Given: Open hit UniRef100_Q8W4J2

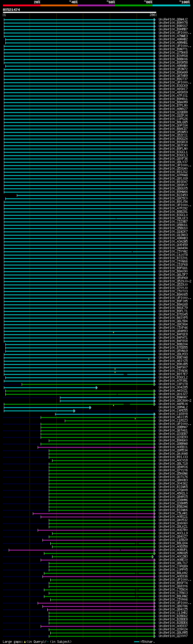Looking at the screenshot, I should click(173, 19).
